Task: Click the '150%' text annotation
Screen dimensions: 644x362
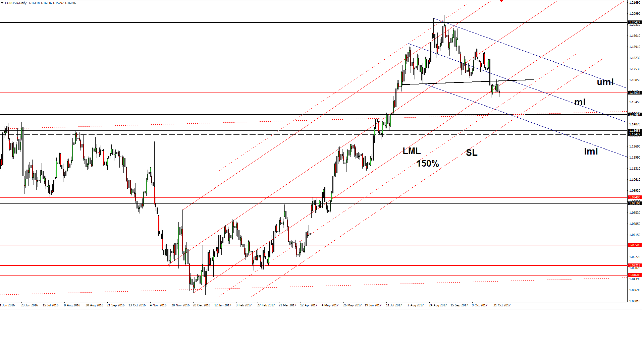Action: pos(428,164)
